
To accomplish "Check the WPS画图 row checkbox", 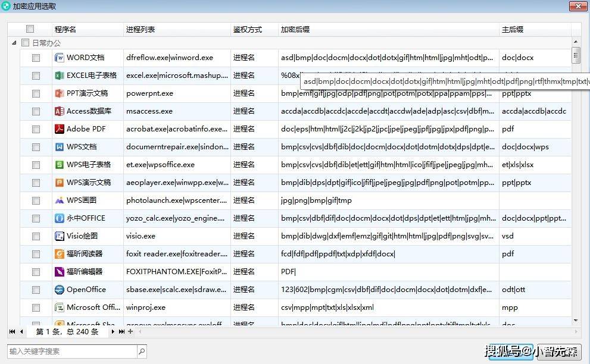I will [36, 201].
